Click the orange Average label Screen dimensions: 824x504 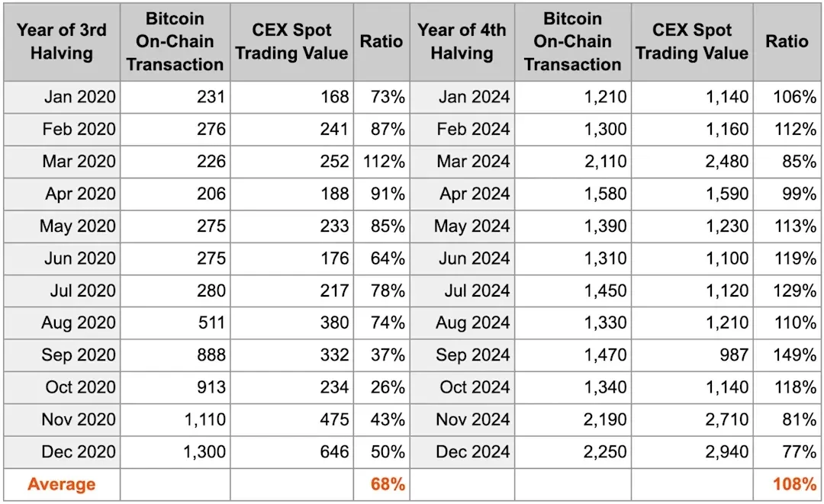(62, 484)
